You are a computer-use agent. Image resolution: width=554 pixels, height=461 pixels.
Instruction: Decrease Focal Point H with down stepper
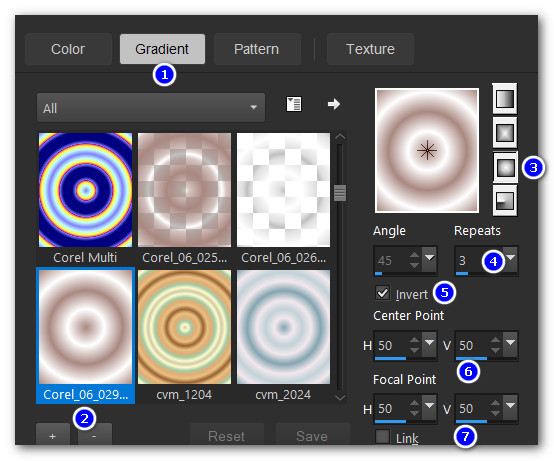pyautogui.click(x=414, y=413)
